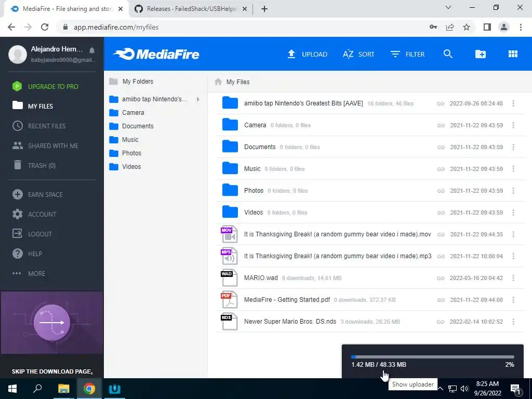Click the upload progress bar
The width and height of the screenshot is (532, 399).
coord(433,357)
